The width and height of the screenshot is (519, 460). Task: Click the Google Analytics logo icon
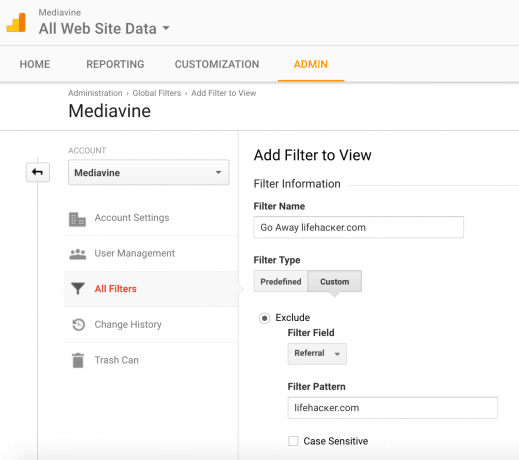(16, 22)
